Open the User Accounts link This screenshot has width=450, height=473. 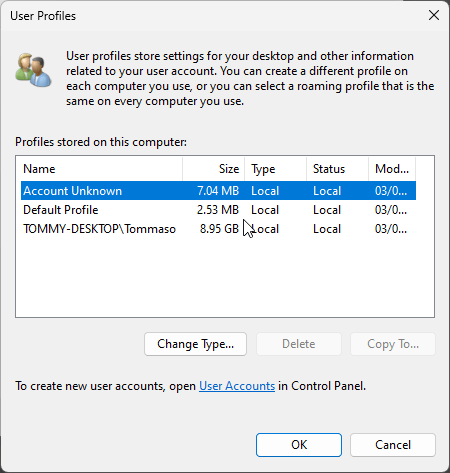point(237,386)
